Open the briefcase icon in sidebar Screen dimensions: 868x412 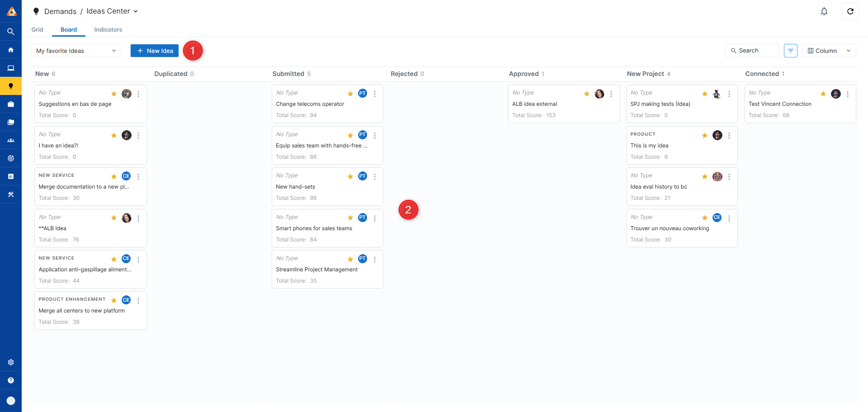[11, 104]
